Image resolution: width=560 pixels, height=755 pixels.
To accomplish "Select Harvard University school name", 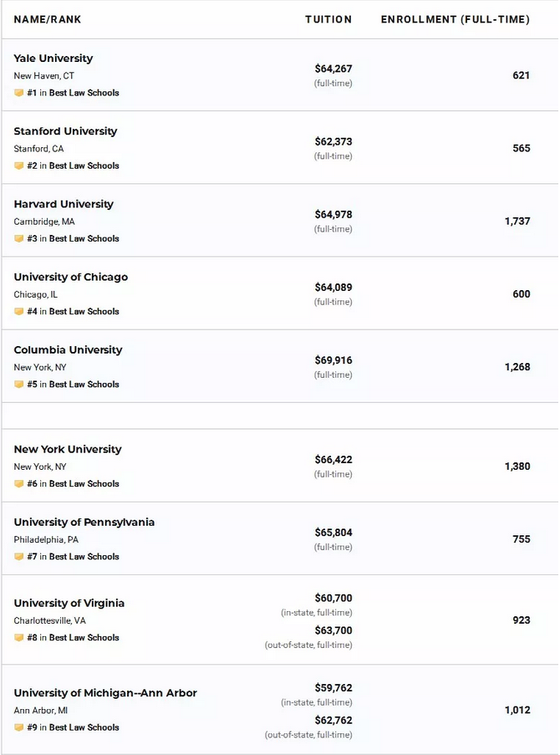I will pos(64,204).
